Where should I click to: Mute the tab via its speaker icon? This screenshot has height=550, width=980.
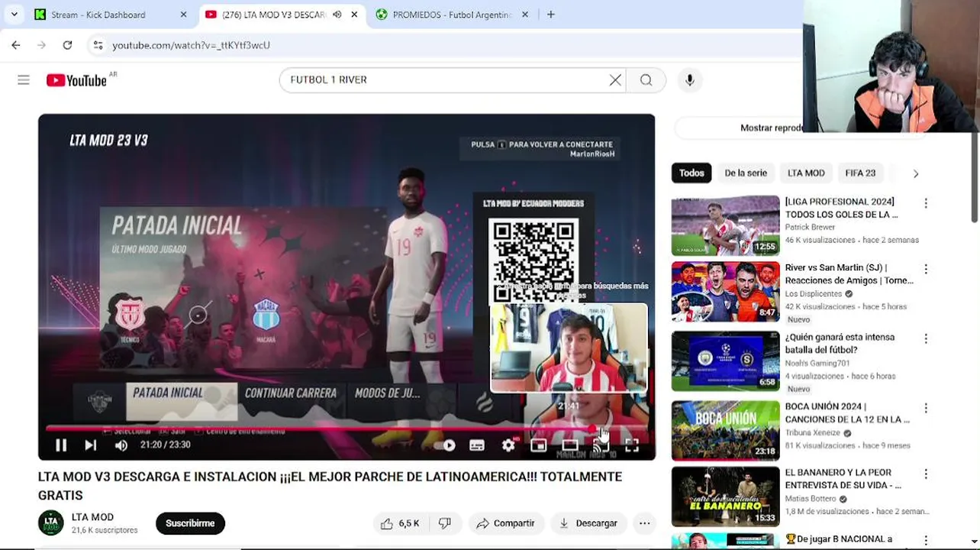click(337, 15)
